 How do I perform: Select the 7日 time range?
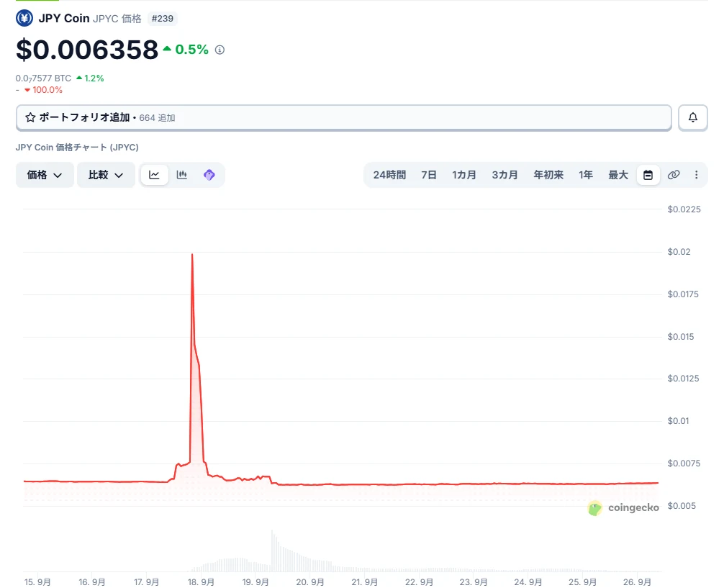(428, 175)
